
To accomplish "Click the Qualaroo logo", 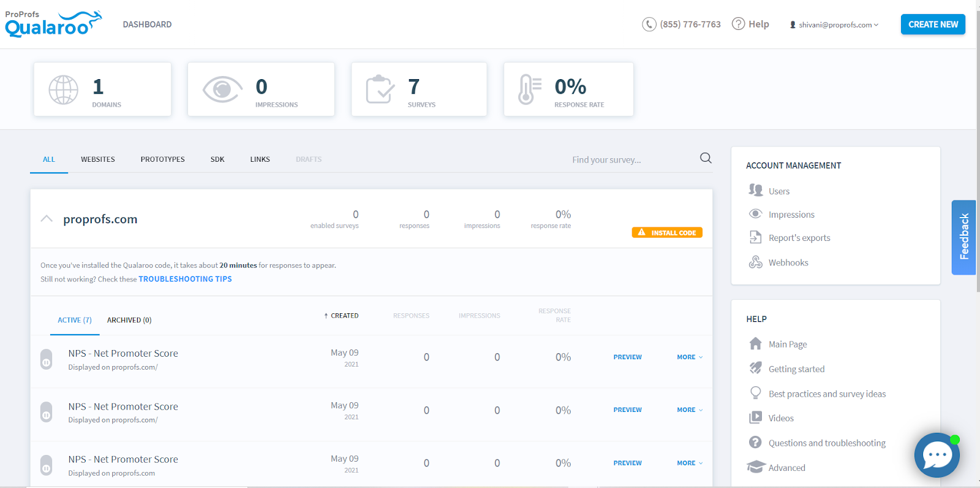I will (53, 24).
